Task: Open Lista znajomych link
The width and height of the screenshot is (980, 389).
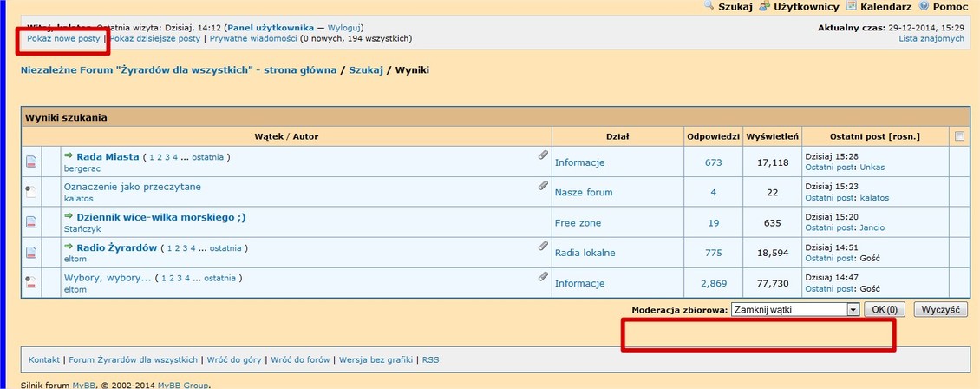Action: 931,39
